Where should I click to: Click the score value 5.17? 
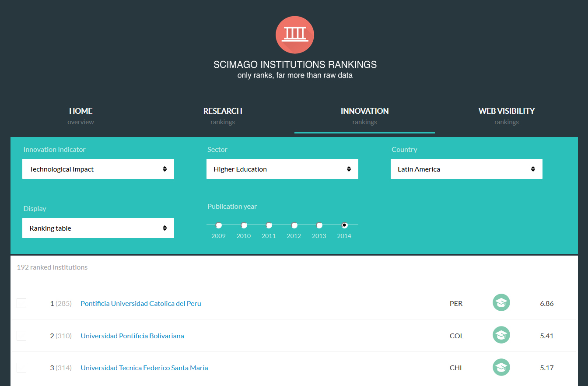point(547,368)
